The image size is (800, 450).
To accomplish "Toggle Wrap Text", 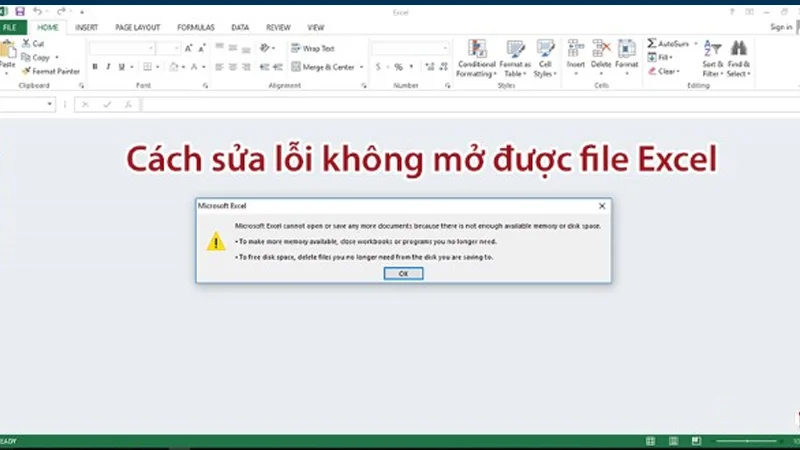I will pos(313,48).
